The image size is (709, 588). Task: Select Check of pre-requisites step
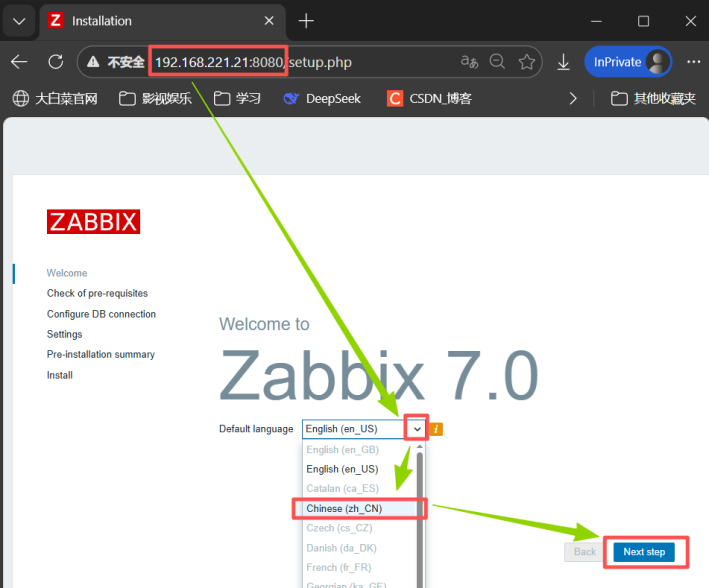[97, 293]
